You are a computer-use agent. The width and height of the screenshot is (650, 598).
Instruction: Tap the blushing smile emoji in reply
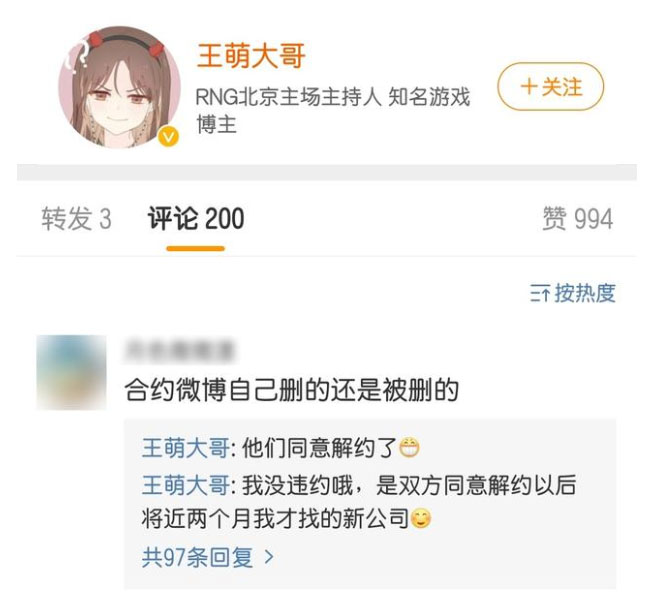point(421,519)
